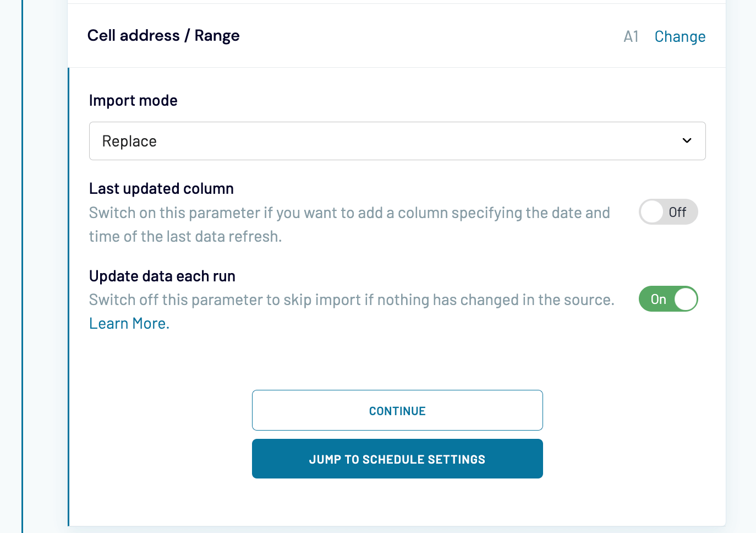Click the chevron on the Replace selector

[686, 140]
